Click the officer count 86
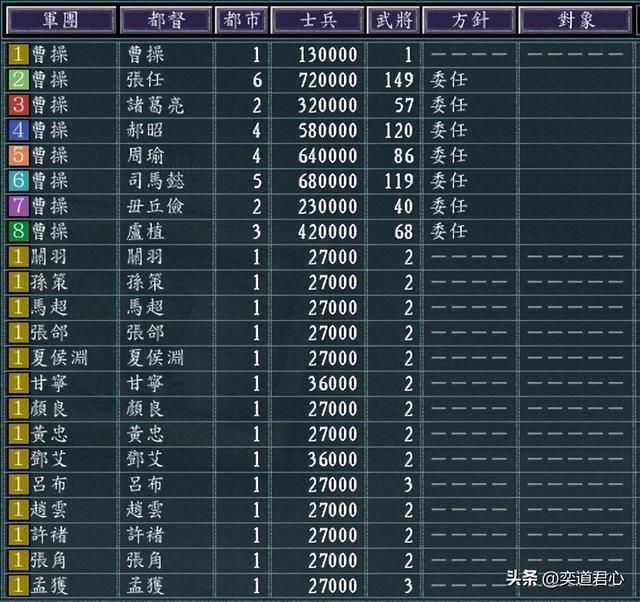The height and width of the screenshot is (602, 640). click(404, 156)
